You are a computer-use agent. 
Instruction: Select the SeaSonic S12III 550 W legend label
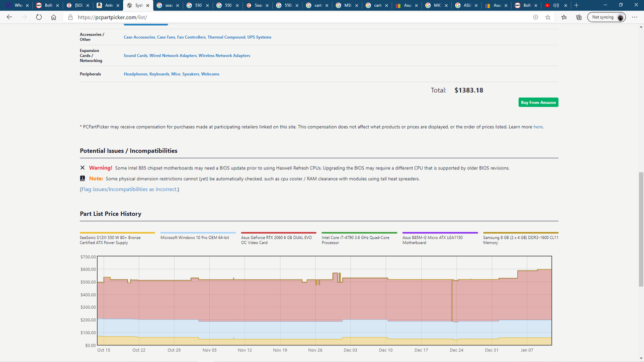coord(110,240)
